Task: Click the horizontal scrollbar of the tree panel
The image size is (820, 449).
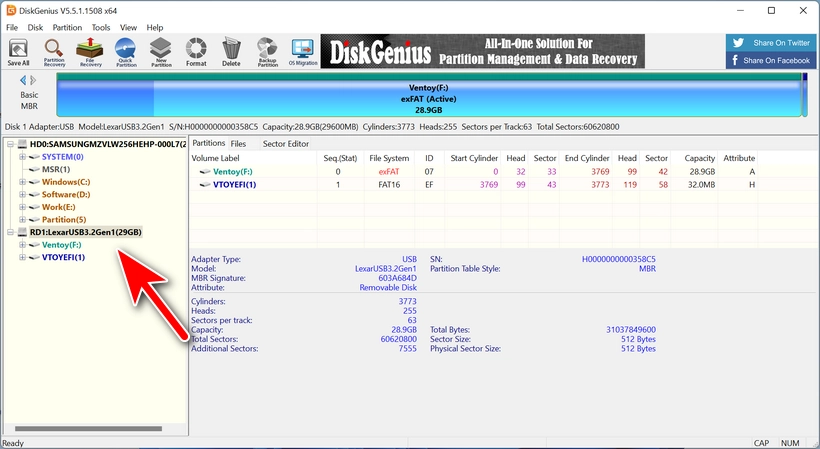Action: pyautogui.click(x=88, y=429)
